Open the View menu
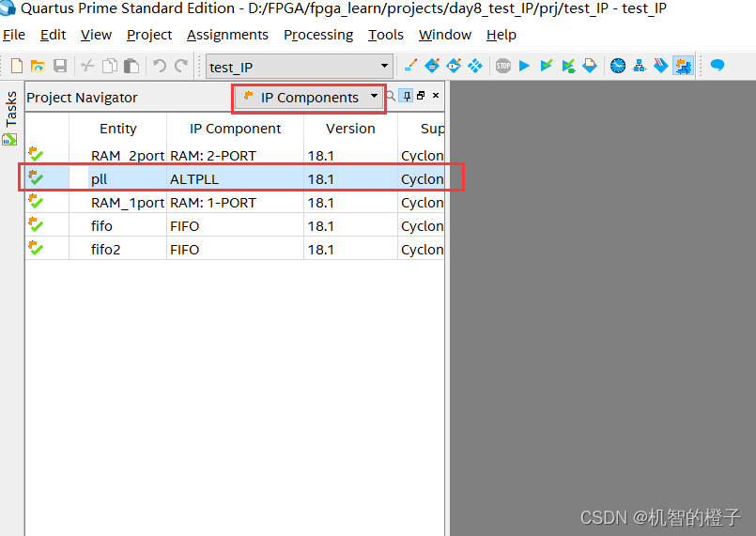Screen dimensions: 756x536 pos(96,35)
